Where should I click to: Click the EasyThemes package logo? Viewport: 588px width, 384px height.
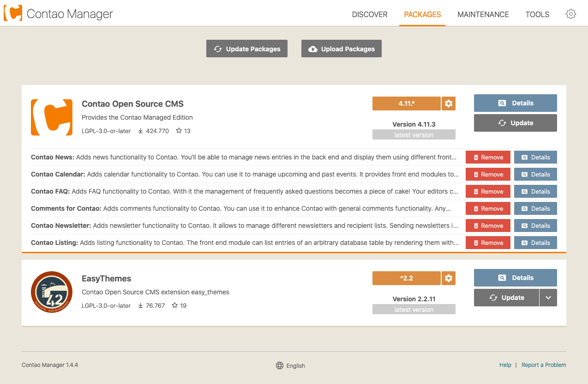(x=52, y=292)
